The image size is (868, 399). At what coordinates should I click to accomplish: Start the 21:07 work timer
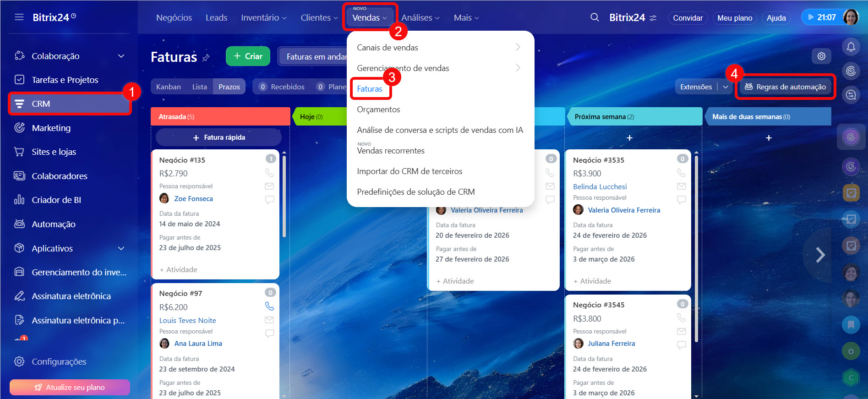[822, 17]
